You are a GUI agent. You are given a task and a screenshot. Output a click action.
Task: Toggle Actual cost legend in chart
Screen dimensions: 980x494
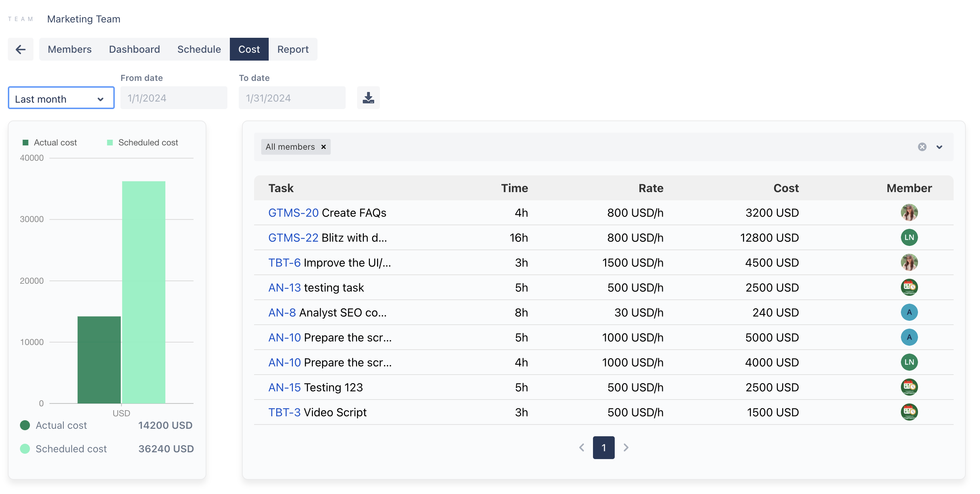click(x=50, y=143)
